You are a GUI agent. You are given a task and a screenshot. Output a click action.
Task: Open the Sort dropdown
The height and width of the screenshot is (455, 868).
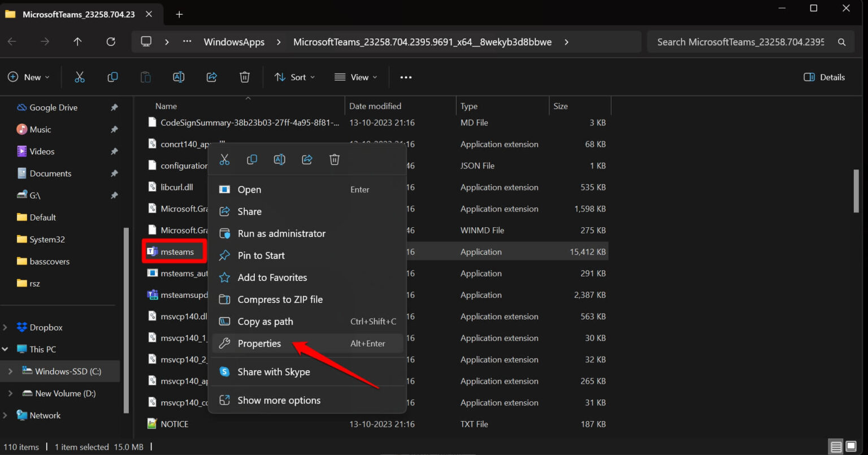(x=294, y=77)
